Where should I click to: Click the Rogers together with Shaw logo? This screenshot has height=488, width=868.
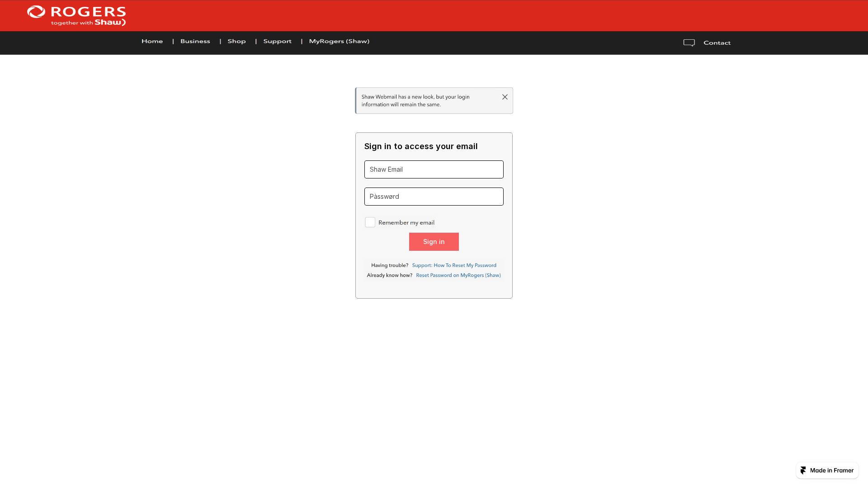tap(76, 16)
